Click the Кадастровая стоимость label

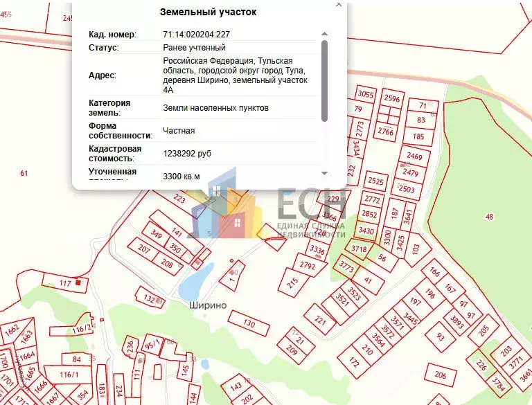(115, 153)
